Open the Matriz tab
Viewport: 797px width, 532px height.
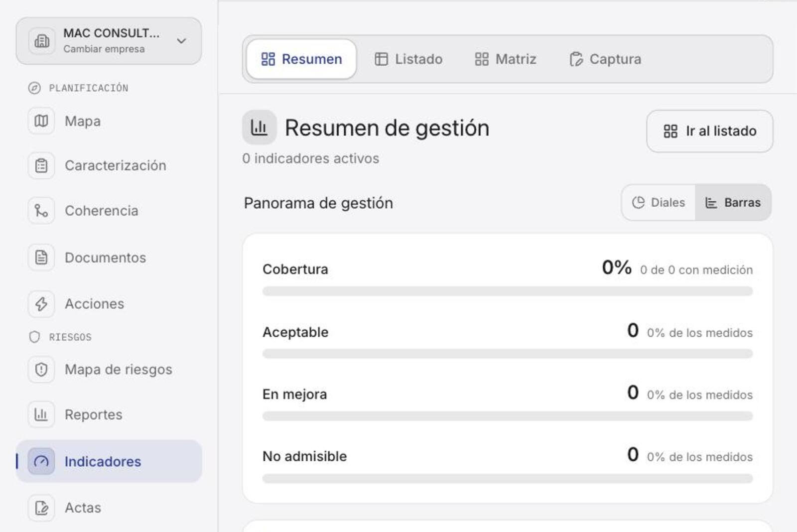click(506, 59)
